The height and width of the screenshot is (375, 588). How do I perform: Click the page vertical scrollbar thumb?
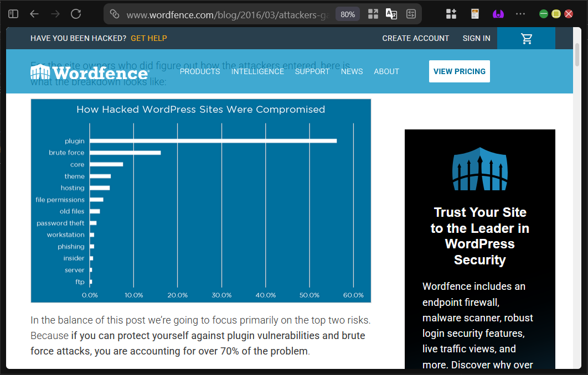577,55
